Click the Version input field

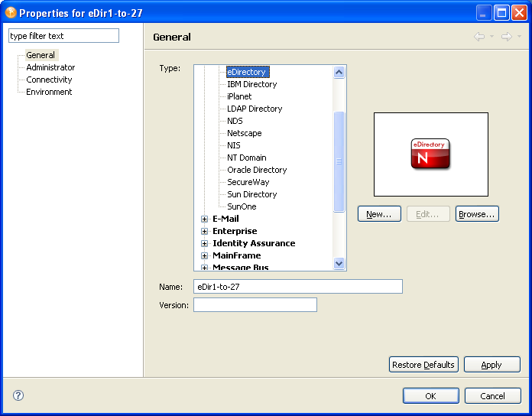tap(255, 304)
